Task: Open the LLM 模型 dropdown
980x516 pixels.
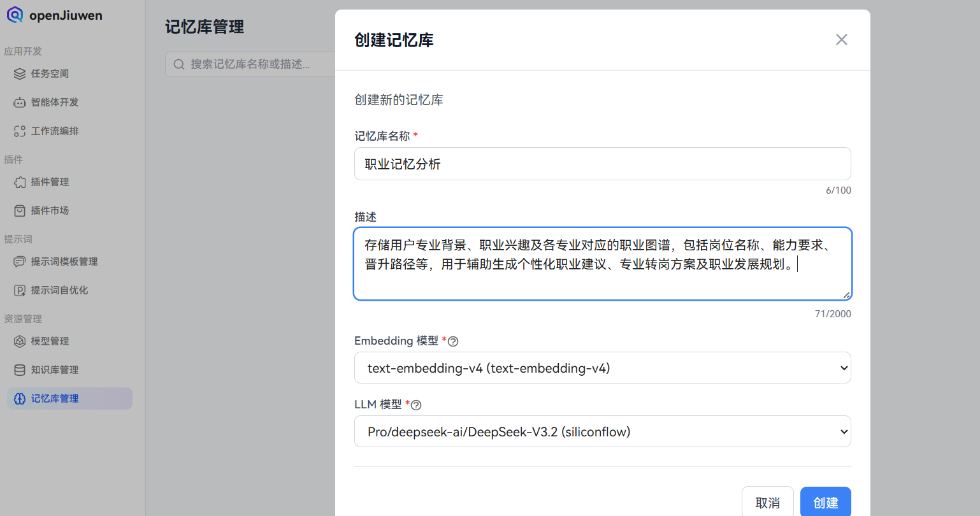Action: (602, 431)
